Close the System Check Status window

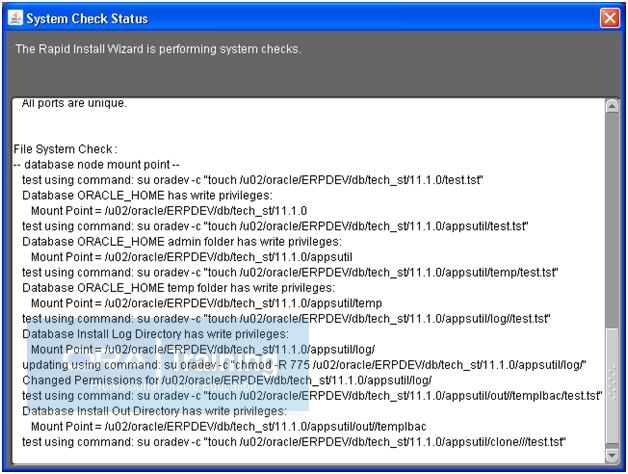tap(610, 18)
